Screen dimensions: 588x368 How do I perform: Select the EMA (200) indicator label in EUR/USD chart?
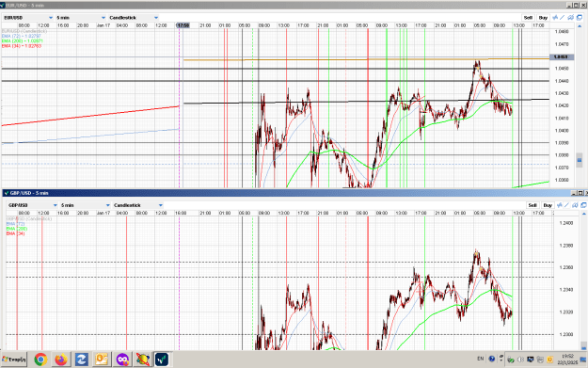point(23,40)
